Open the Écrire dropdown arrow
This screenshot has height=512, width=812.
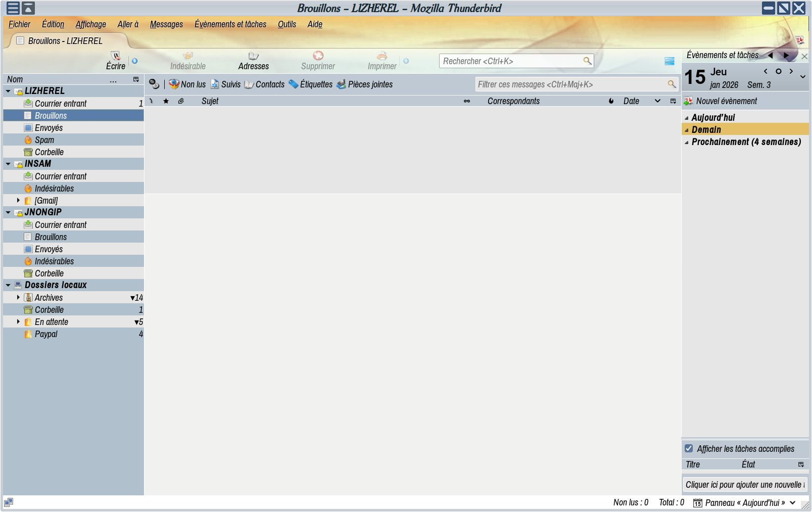[134, 61]
